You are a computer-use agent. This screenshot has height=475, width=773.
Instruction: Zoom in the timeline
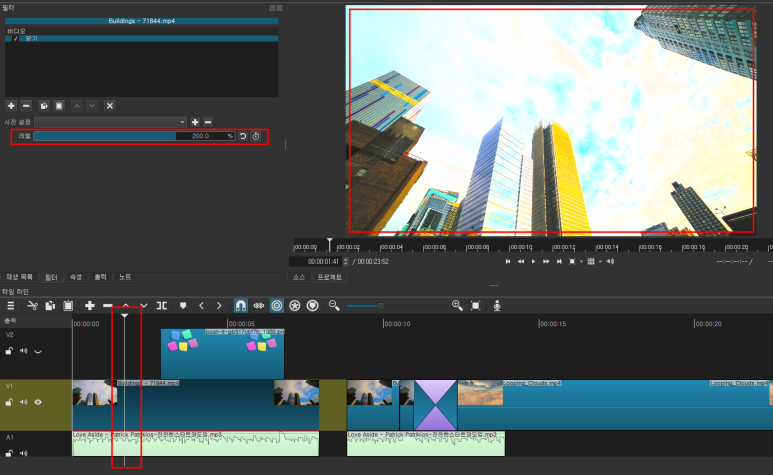click(x=457, y=306)
